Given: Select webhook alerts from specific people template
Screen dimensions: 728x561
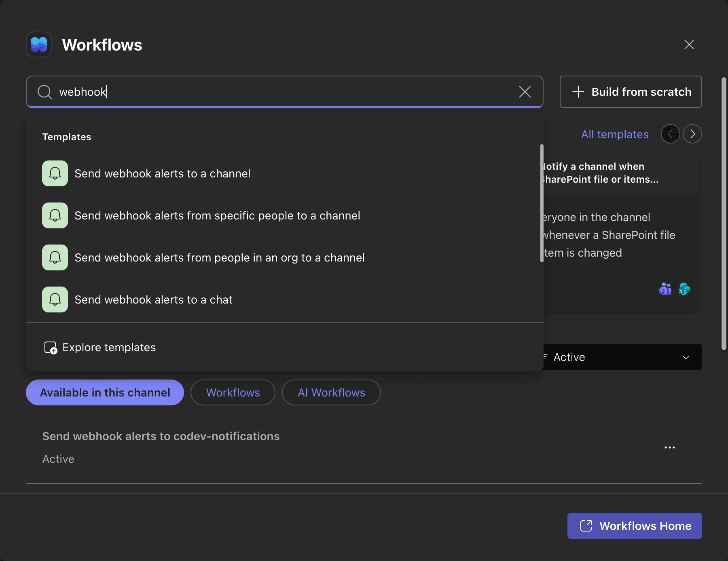Looking at the screenshot, I should (x=284, y=215).
